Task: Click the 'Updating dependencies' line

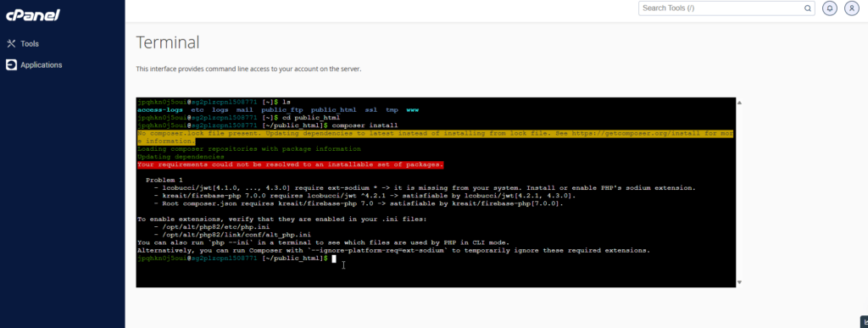Action: 181,157
